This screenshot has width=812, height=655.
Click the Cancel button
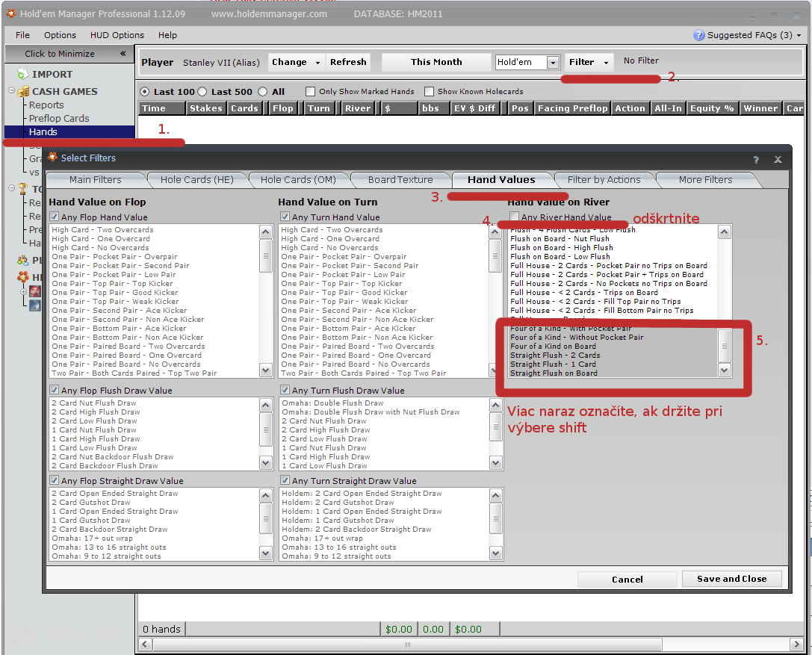(x=627, y=580)
